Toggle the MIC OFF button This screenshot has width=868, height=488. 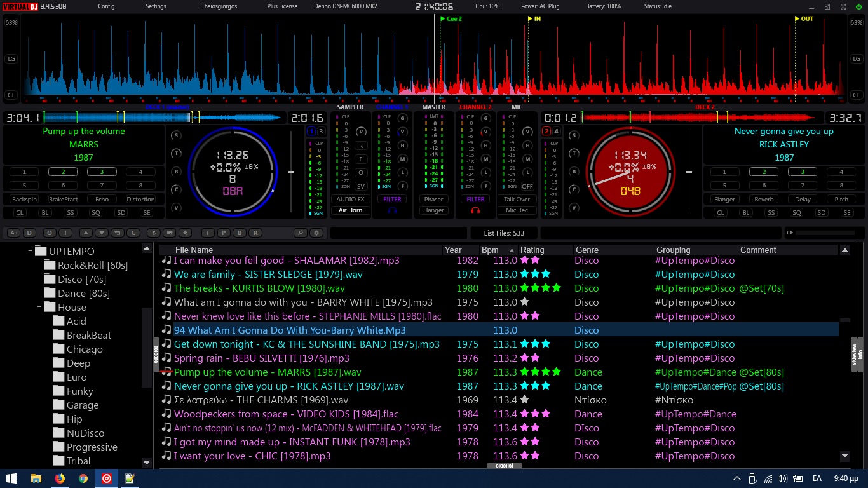point(527,187)
